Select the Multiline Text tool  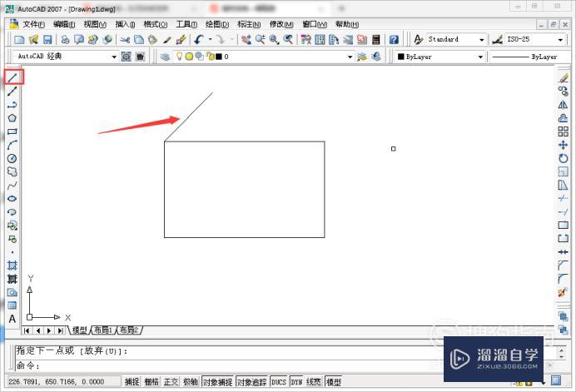(x=12, y=319)
